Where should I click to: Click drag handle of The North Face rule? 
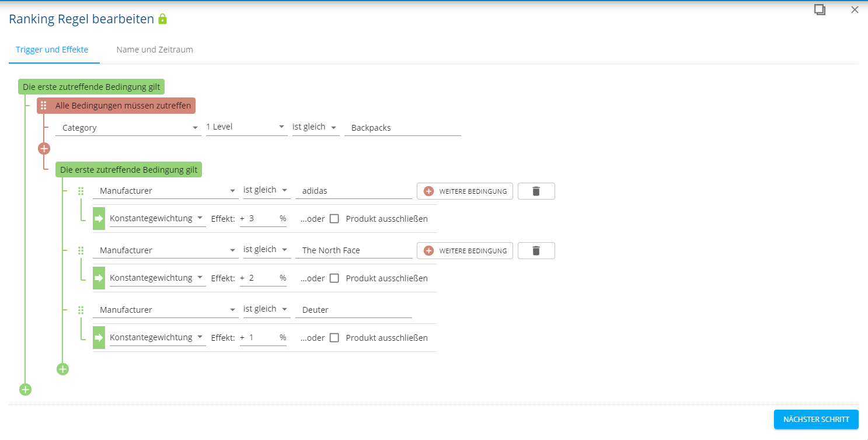pyautogui.click(x=81, y=250)
